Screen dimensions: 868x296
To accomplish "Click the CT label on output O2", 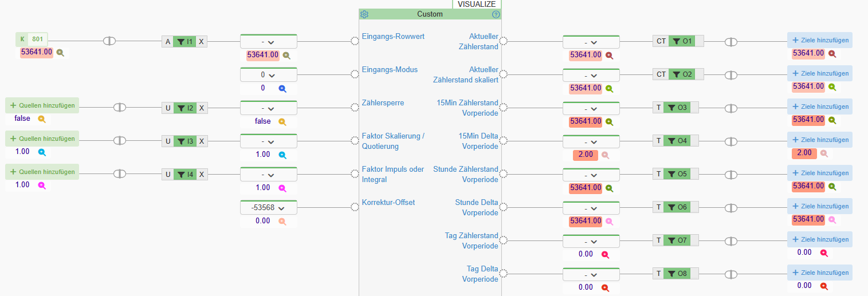I will pos(661,74).
